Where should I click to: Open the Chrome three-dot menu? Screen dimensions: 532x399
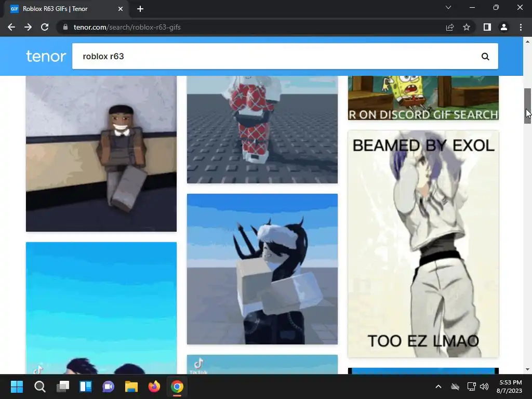[521, 27]
